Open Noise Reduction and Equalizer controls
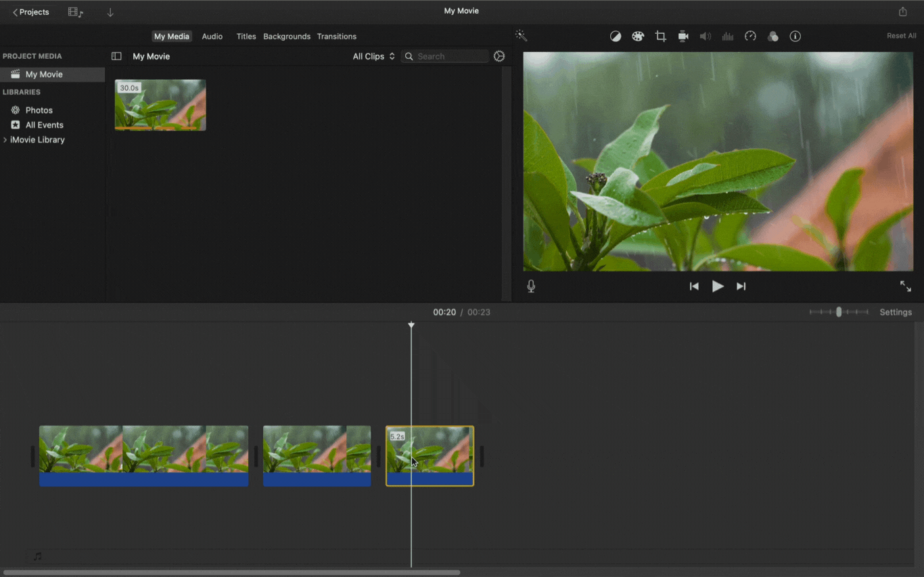This screenshot has height=577, width=924. pos(728,36)
